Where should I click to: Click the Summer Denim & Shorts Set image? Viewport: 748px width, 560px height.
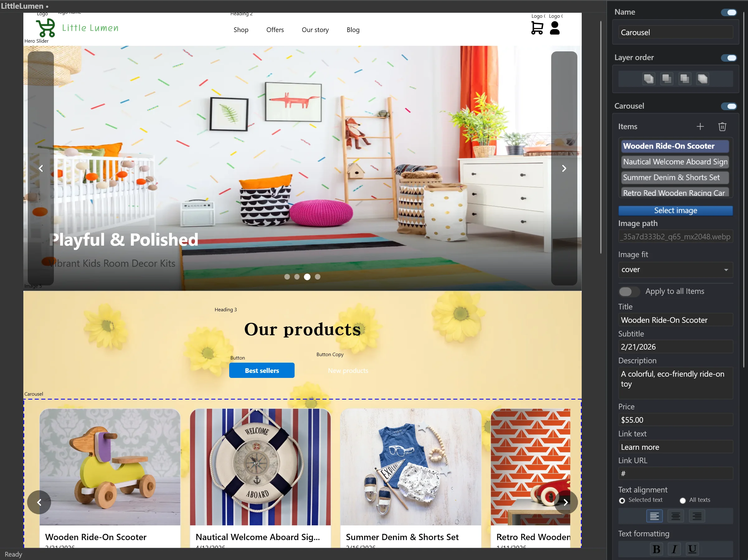pos(410,467)
